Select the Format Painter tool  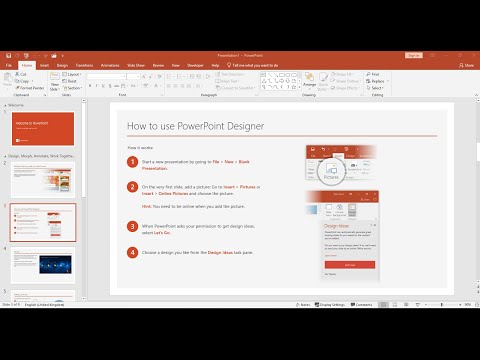[x=30, y=88]
